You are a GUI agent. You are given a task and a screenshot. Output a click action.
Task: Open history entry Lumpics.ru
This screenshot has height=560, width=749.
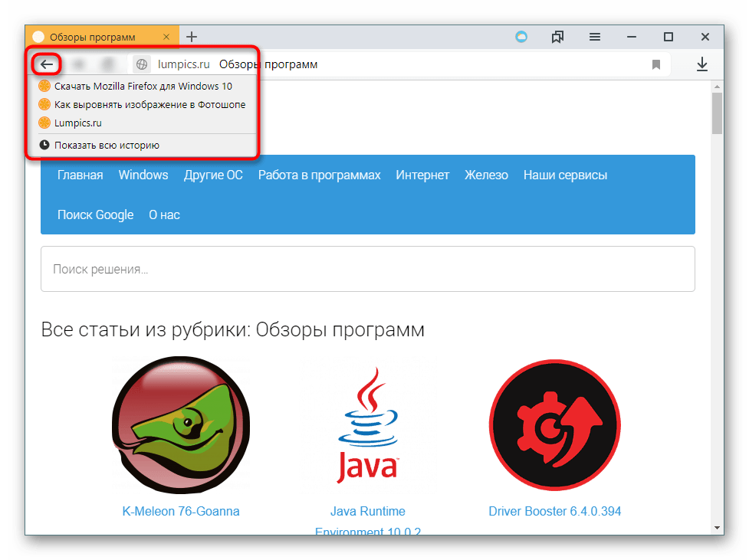(x=143, y=123)
